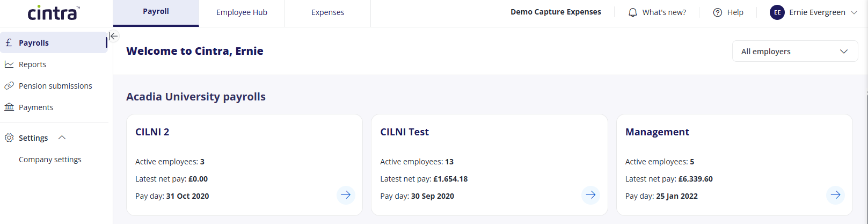
Task: Switch to the Expenses tab
Action: point(327,12)
